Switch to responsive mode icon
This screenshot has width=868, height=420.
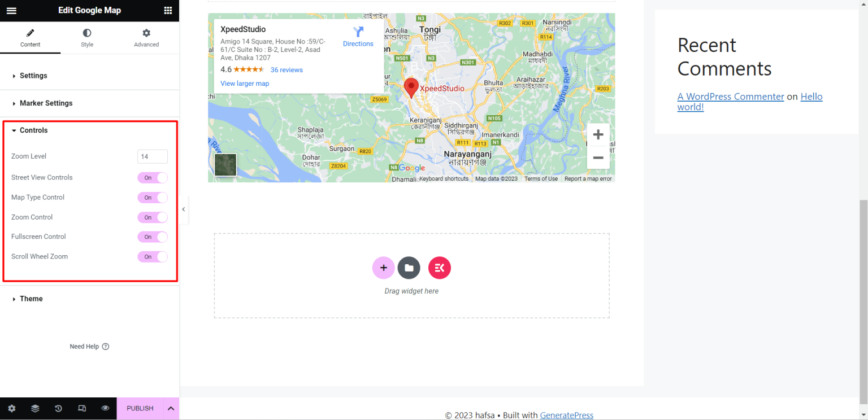tap(82, 408)
